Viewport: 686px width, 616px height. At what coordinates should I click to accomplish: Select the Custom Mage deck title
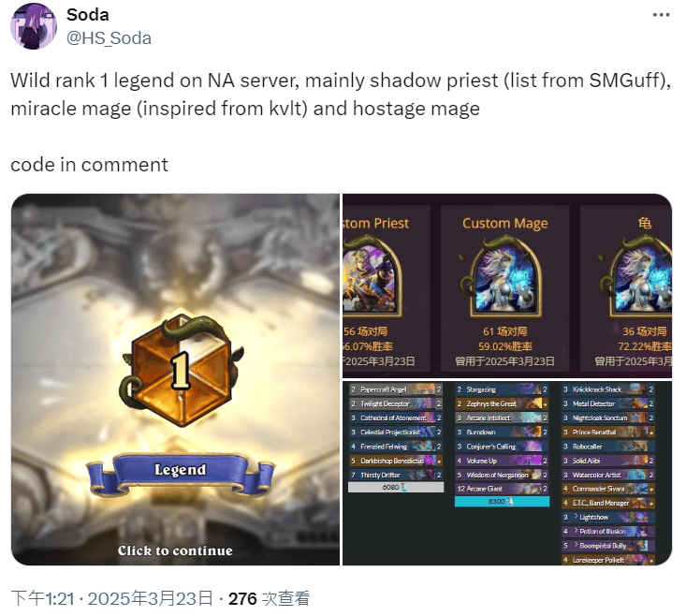pyautogui.click(x=504, y=223)
